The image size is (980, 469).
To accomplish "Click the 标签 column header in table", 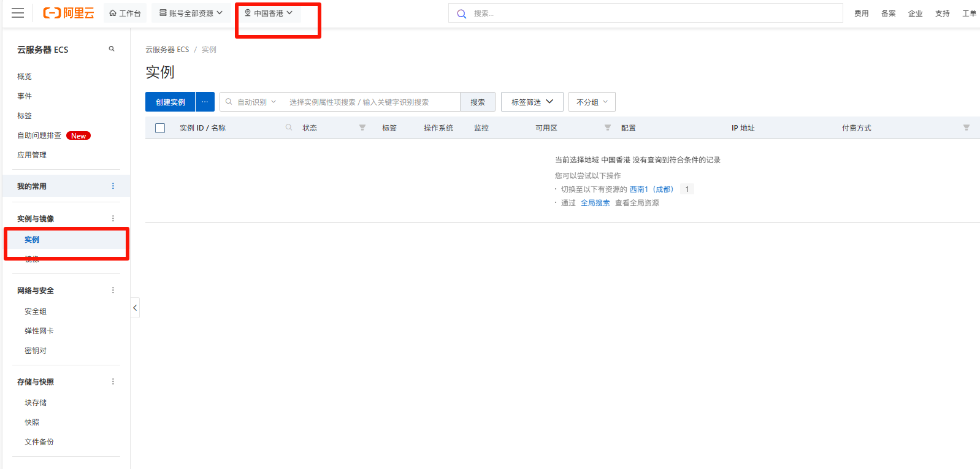I will 389,128.
